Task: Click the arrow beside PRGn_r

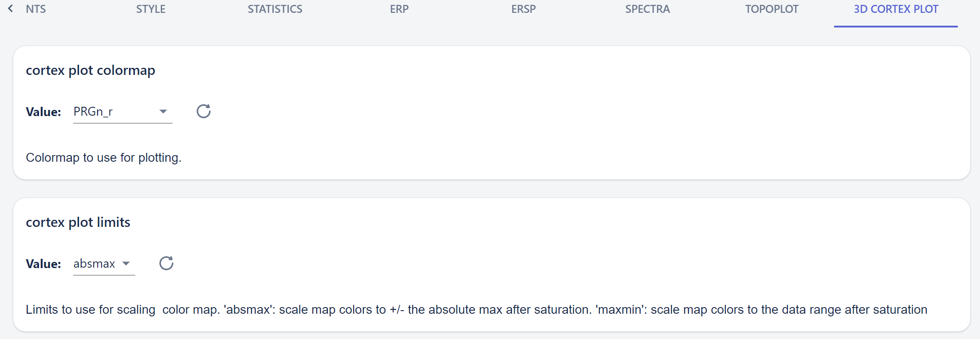Action: 163,112
